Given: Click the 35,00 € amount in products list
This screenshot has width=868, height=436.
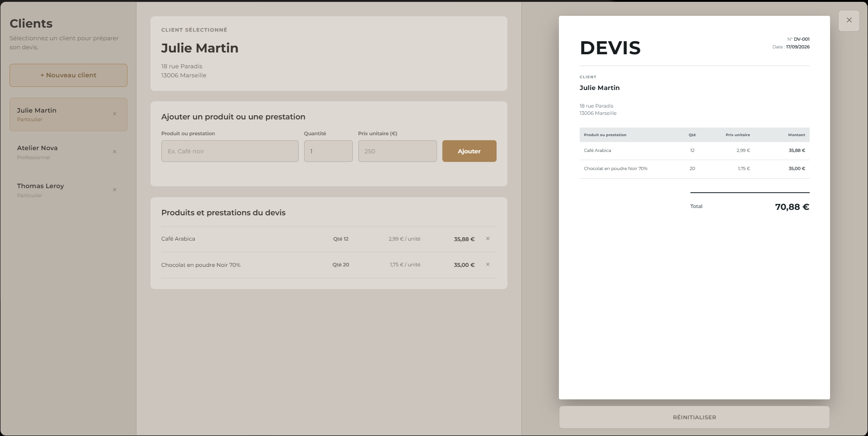Looking at the screenshot, I should point(464,265).
